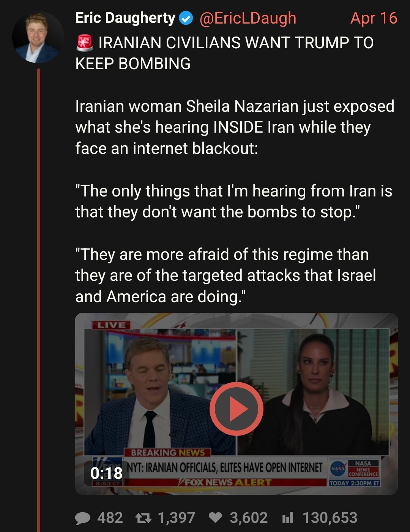Click the Apr 16 post date
410x532 pixels.
pyautogui.click(x=374, y=18)
